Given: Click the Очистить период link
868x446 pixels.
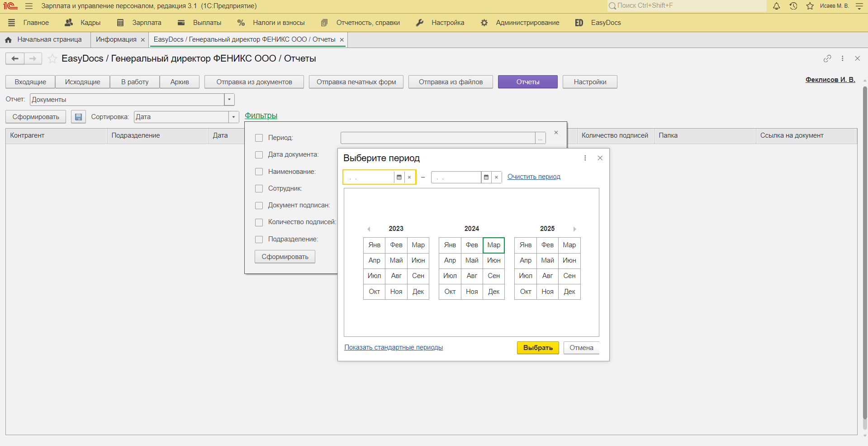Looking at the screenshot, I should point(534,177).
